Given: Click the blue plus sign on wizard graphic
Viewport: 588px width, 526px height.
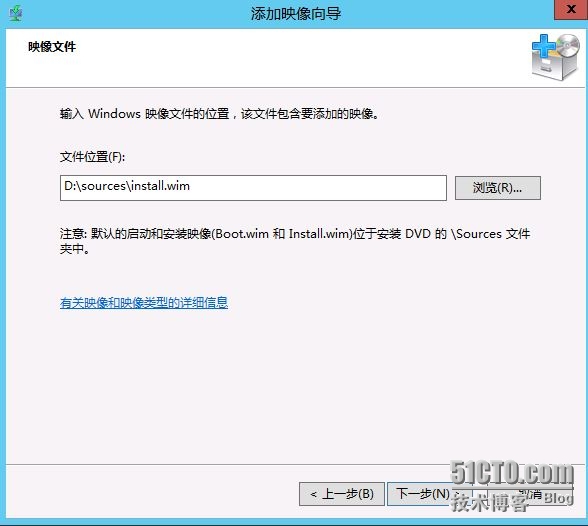Looking at the screenshot, I should click(544, 46).
